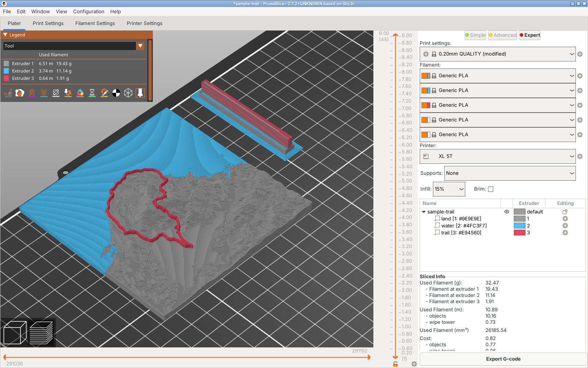This screenshot has width=588, height=368.
Task: Toggle Shells cube icon in legend
Action: click(128, 93)
